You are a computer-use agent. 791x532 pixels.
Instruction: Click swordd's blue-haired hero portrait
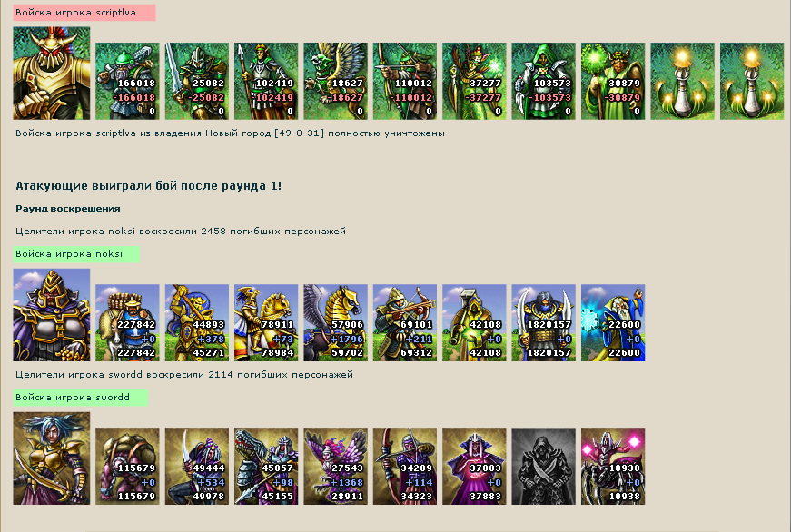coord(52,458)
